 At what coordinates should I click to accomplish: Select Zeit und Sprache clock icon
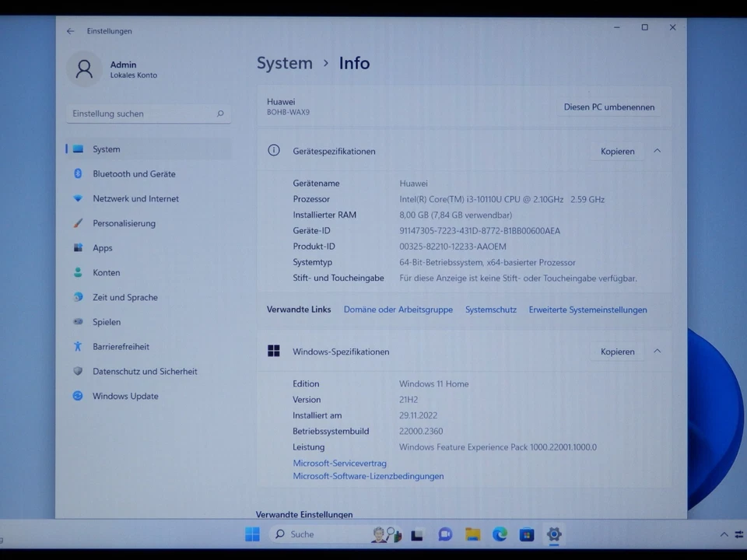(78, 297)
